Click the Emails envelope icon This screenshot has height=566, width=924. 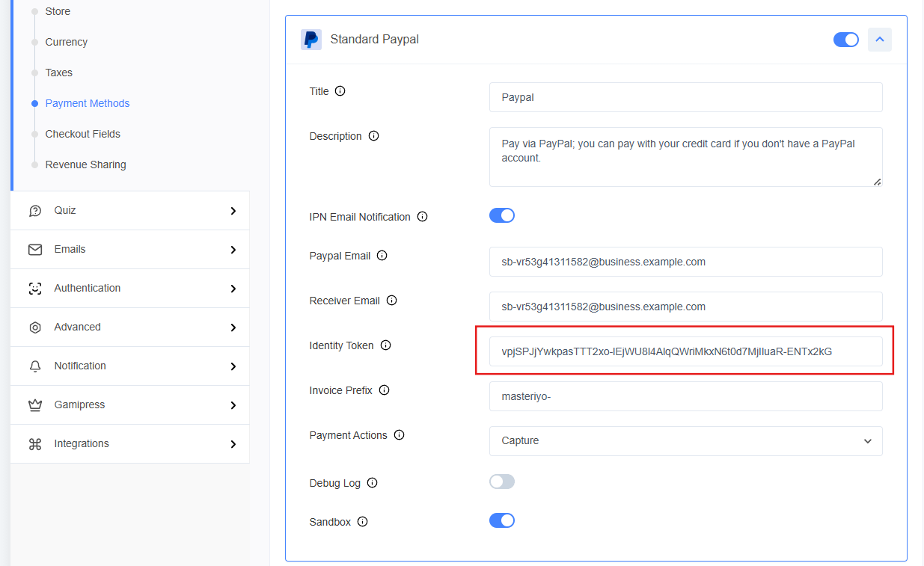pos(35,250)
